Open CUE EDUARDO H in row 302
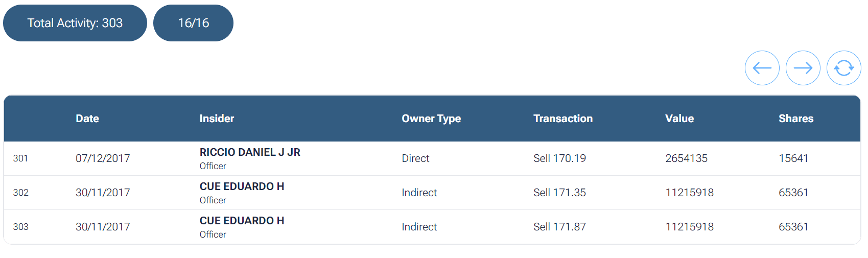 [242, 186]
